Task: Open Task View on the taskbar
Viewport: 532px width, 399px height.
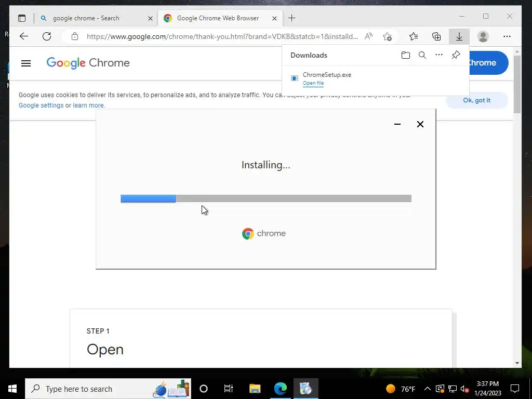Action: click(x=229, y=389)
